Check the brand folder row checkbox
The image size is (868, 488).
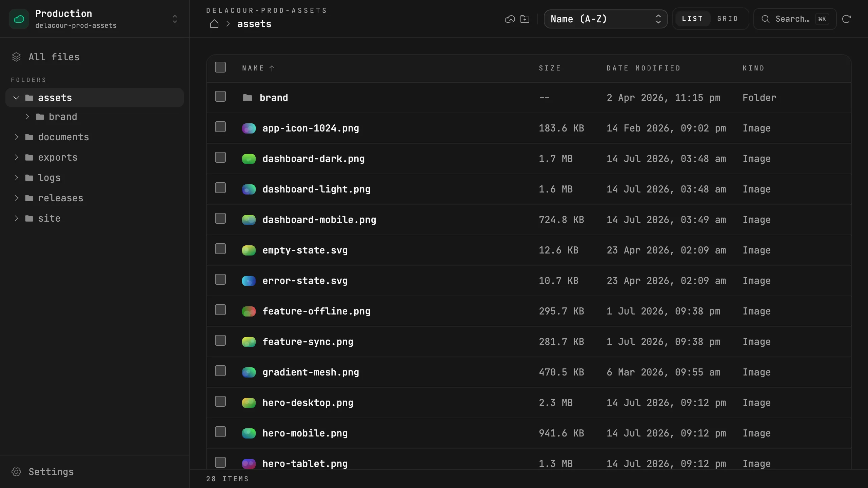220,96
